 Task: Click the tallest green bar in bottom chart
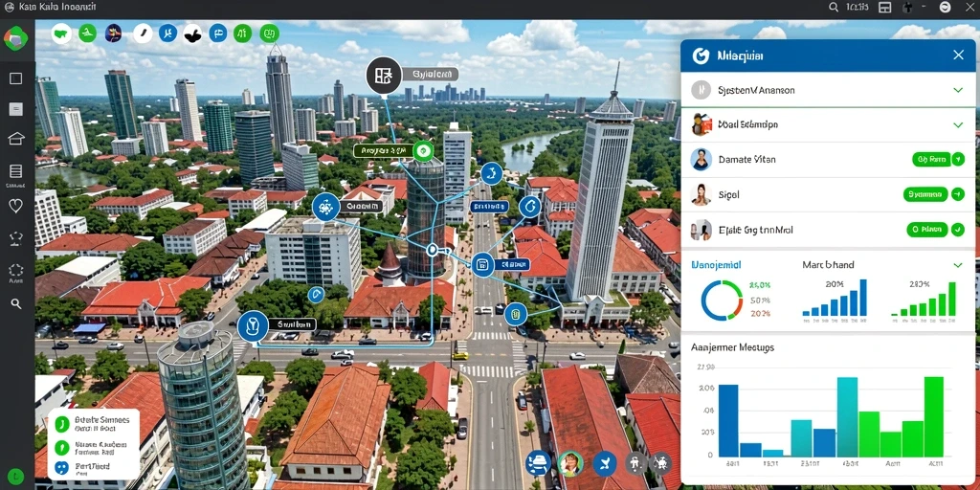point(934,416)
